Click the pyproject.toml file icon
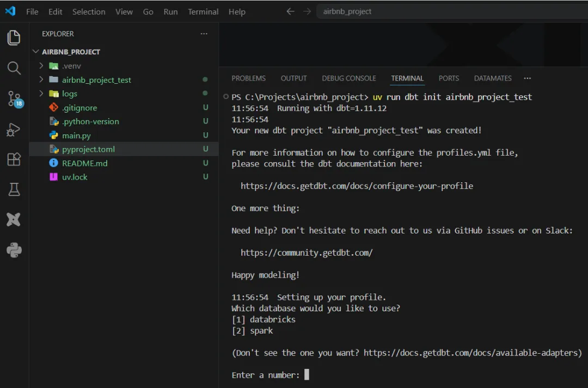The image size is (588, 388). 53,149
